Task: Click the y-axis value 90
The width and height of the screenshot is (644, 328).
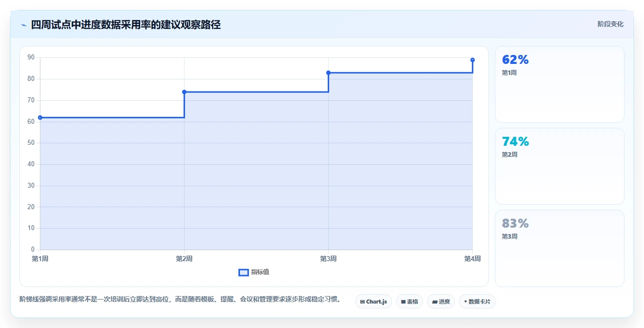Action: [x=31, y=57]
